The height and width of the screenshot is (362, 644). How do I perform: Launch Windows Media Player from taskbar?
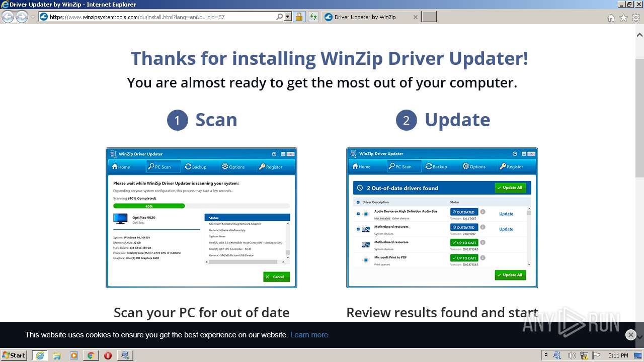(x=73, y=355)
